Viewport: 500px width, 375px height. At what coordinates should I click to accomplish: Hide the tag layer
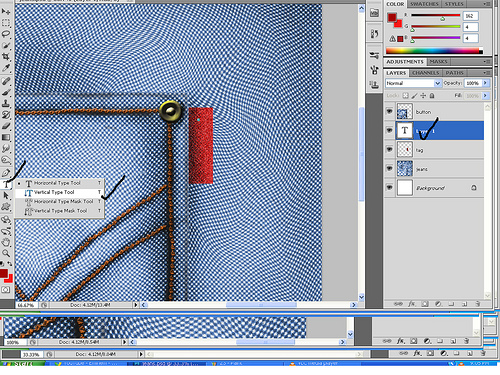click(389, 149)
